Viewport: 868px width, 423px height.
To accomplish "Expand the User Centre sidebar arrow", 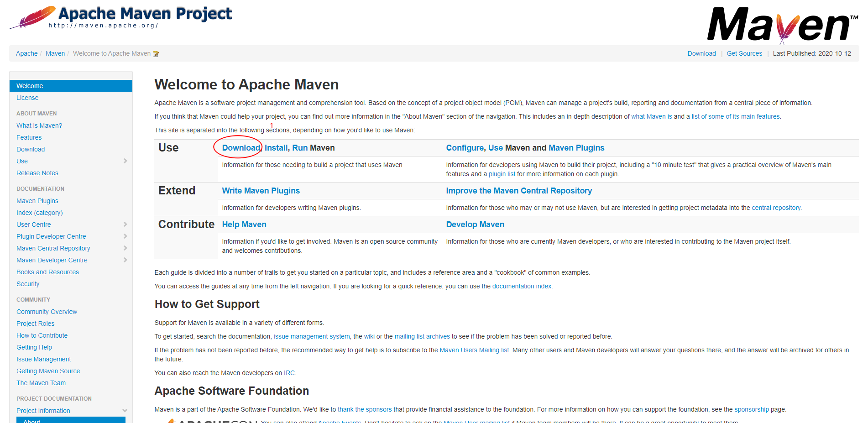I will pos(125,225).
